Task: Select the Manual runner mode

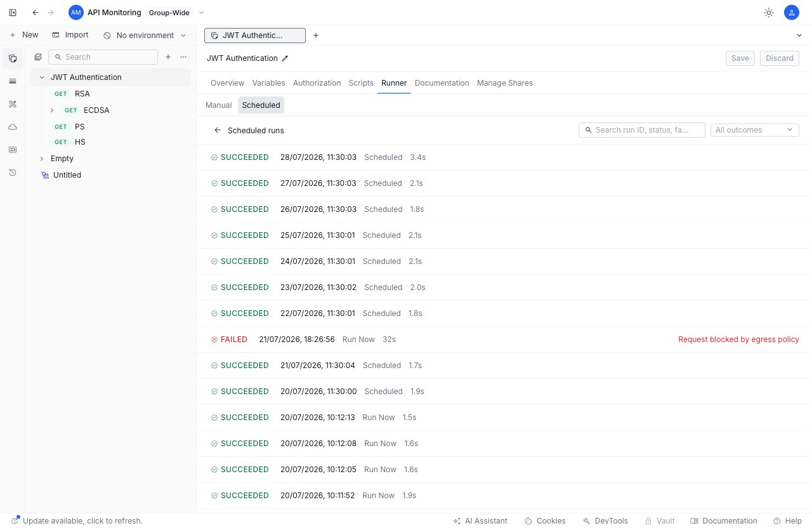Action: click(x=218, y=105)
